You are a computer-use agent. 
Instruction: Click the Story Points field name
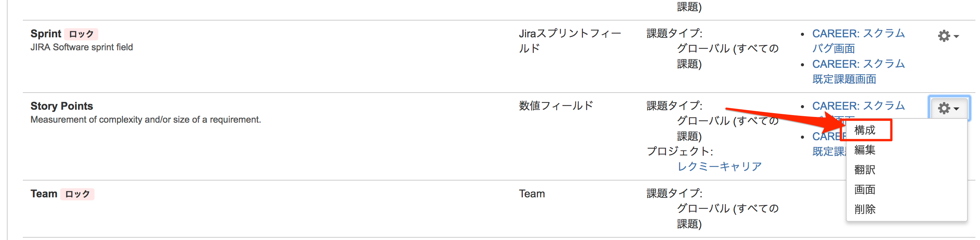tap(62, 106)
